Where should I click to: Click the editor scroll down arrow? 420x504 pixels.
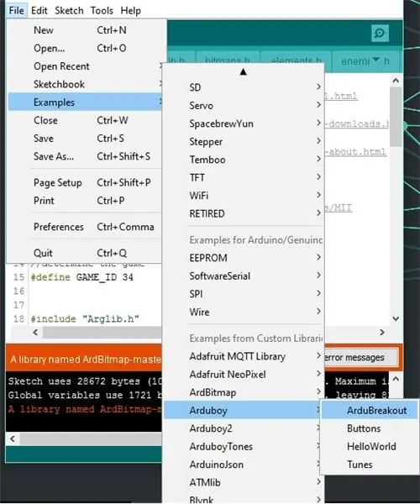(396, 318)
